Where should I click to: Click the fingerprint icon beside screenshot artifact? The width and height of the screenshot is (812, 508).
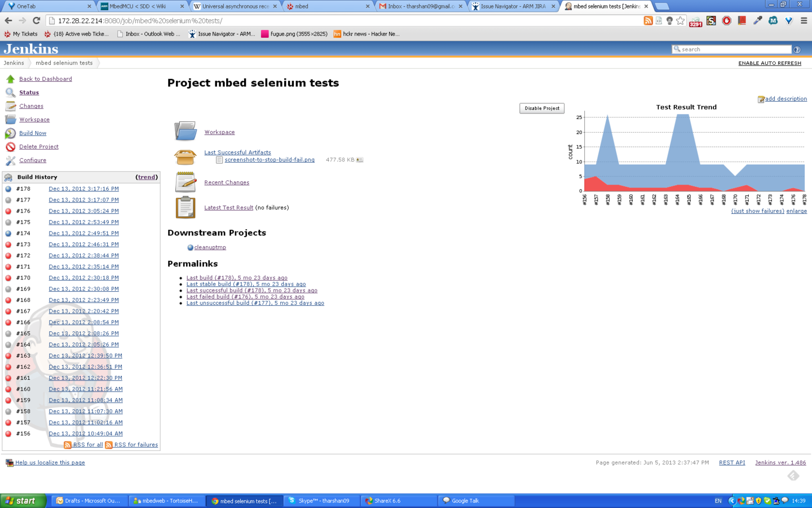coord(360,160)
